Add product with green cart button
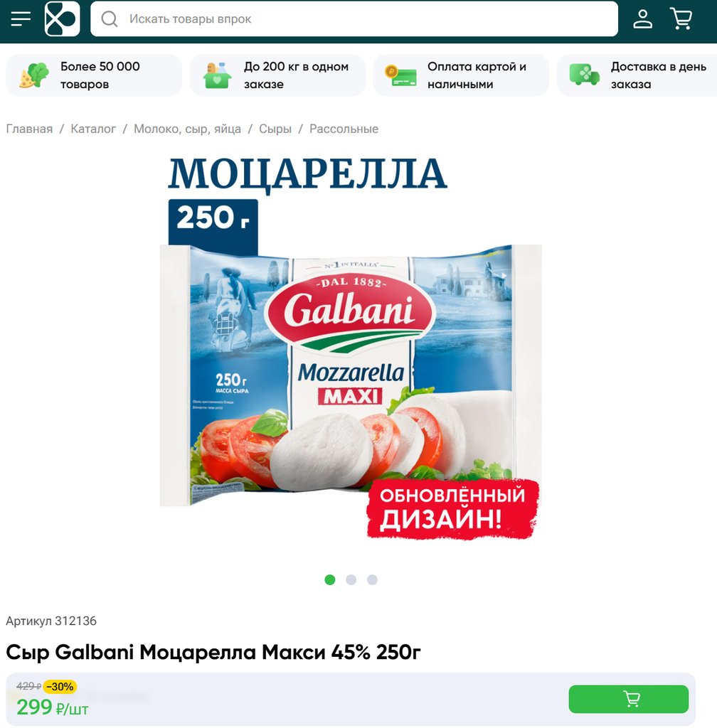Image resolution: width=717 pixels, height=728 pixels. 628,699
